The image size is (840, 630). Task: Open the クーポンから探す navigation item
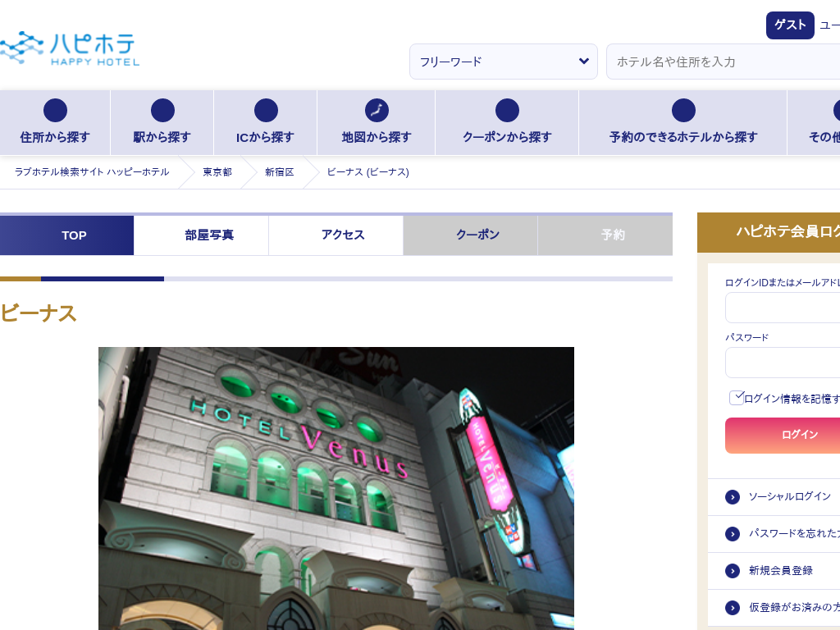click(x=507, y=123)
